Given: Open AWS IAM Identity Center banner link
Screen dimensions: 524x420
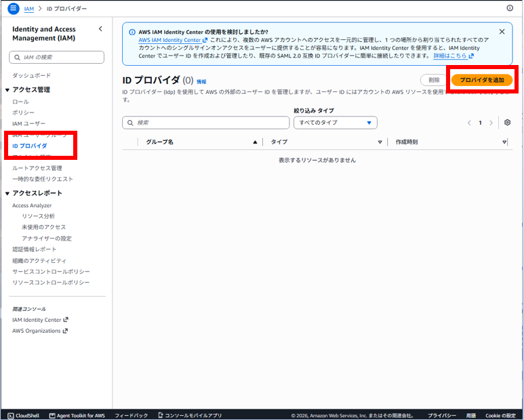Looking at the screenshot, I should 173,40.
